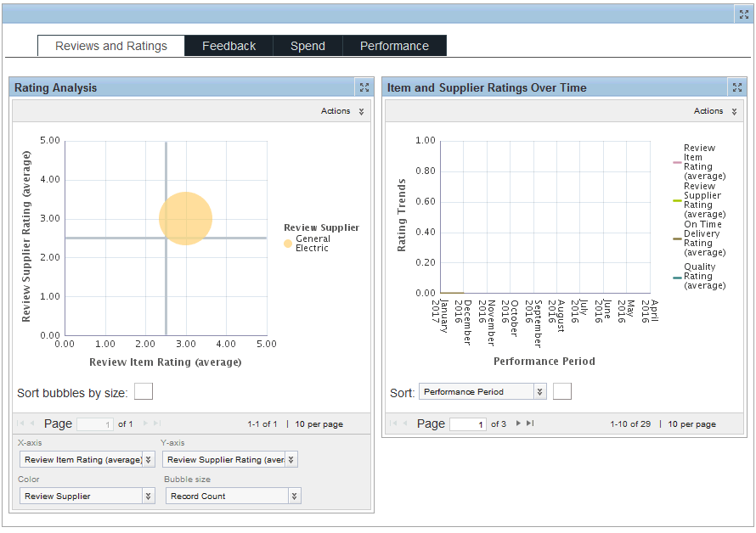The width and height of the screenshot is (756, 533).
Task: Click '1-10 of 29' record count text
Action: [630, 424]
